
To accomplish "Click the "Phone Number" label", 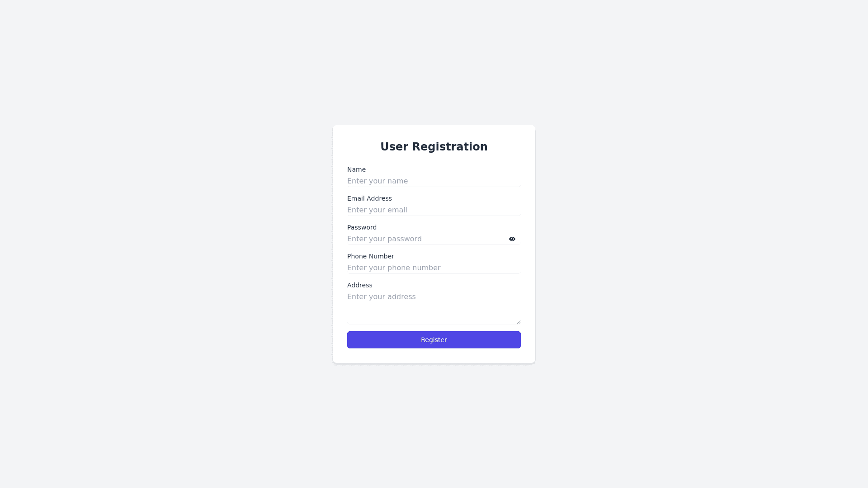I will [370, 256].
